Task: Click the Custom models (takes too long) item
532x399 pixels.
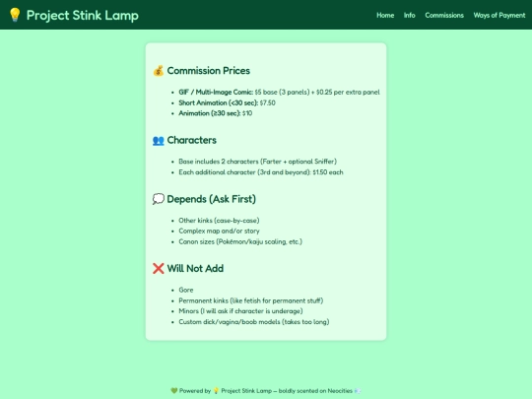Action: tap(254, 322)
